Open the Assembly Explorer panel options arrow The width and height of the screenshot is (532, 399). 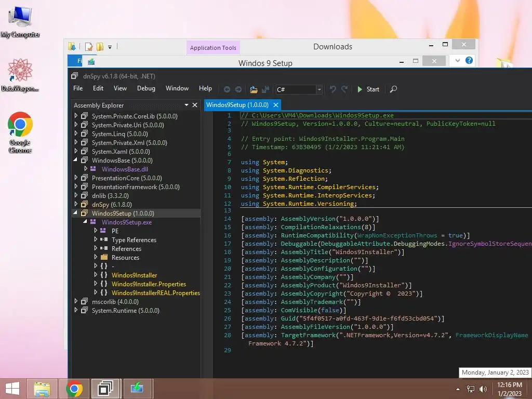coord(187,105)
